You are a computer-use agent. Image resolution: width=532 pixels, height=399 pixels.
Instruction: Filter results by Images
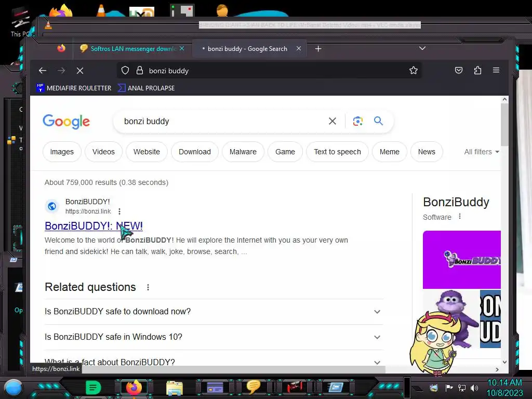point(62,152)
